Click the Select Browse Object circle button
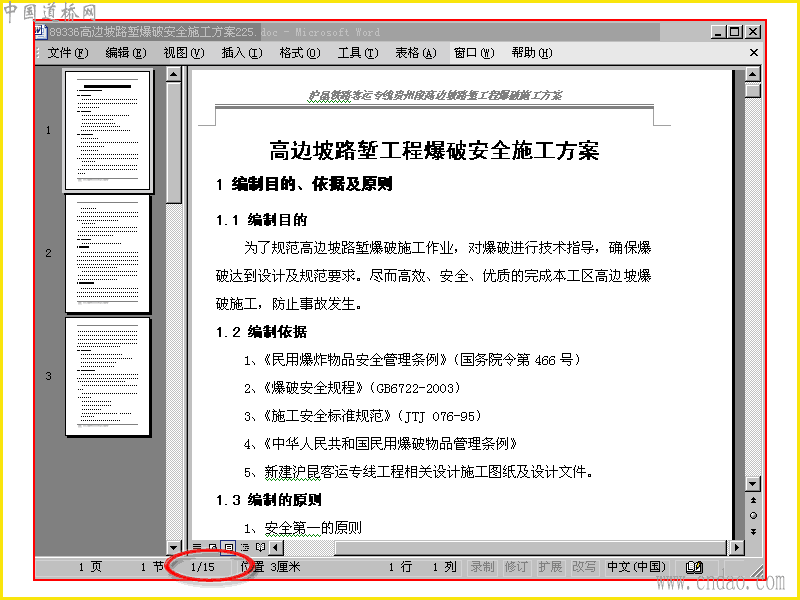Image resolution: width=800 pixels, height=600 pixels. point(753,515)
